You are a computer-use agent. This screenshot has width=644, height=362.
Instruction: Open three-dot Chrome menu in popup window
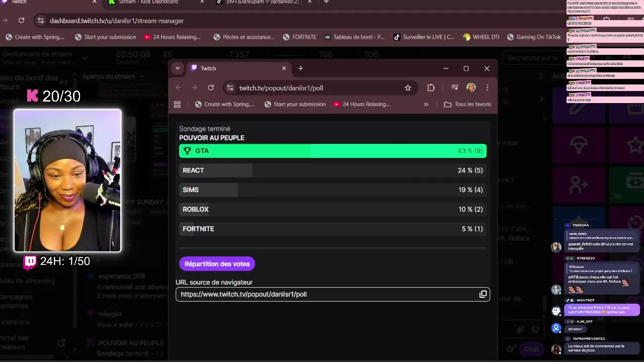coord(487,87)
